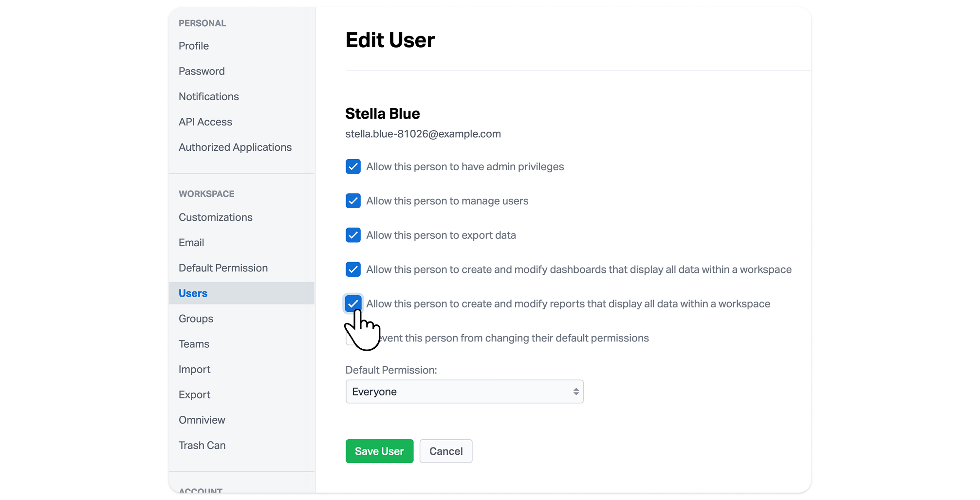
Task: Check prevent changing default permissions option
Action: [352, 338]
